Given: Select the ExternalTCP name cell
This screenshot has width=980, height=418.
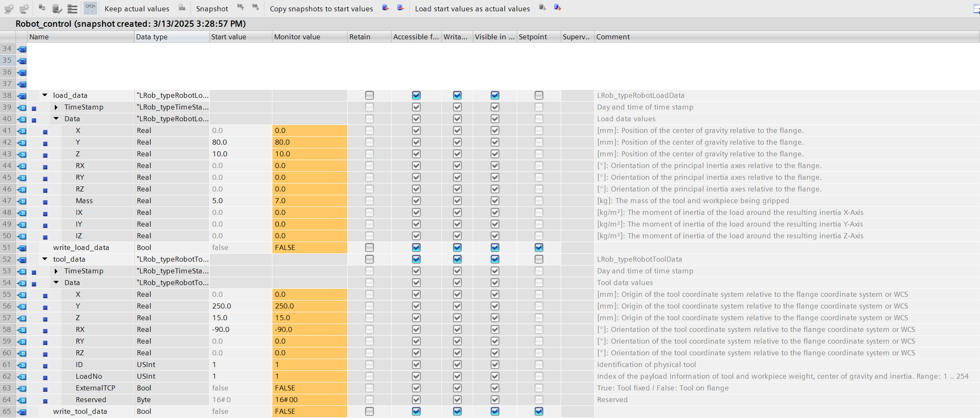Looking at the screenshot, I should point(95,388).
